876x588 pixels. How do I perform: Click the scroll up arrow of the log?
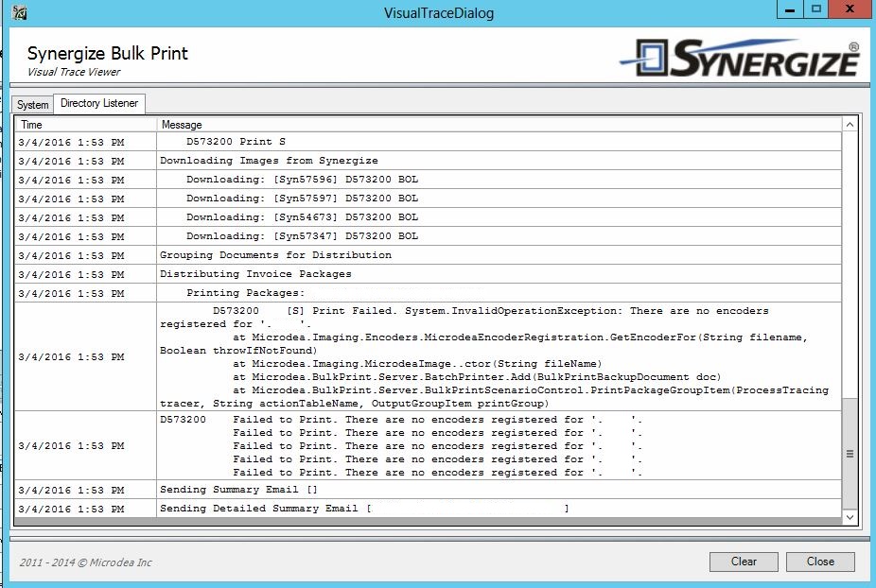point(850,125)
